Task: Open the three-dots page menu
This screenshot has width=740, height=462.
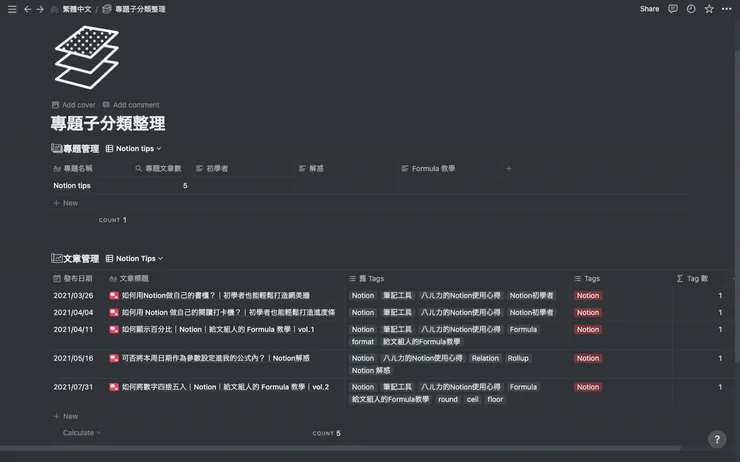Action: pos(726,9)
